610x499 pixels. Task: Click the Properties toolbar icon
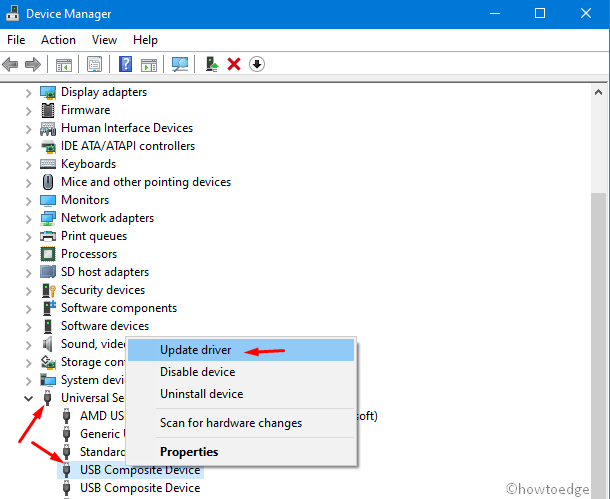[95, 64]
